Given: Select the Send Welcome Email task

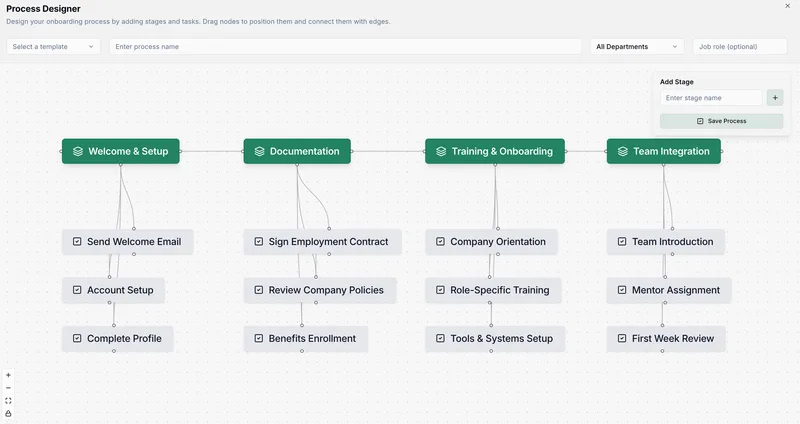Looking at the screenshot, I should click(128, 241).
